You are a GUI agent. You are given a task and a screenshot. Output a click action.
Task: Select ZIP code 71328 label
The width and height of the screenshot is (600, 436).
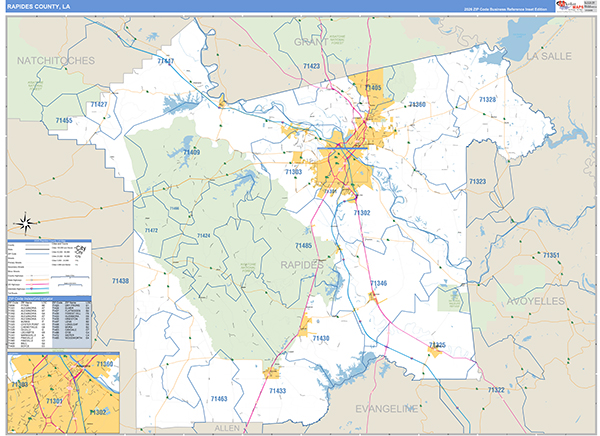tap(487, 100)
